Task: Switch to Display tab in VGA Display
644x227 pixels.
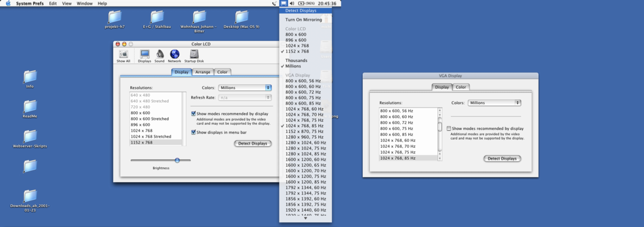Action: [x=442, y=87]
